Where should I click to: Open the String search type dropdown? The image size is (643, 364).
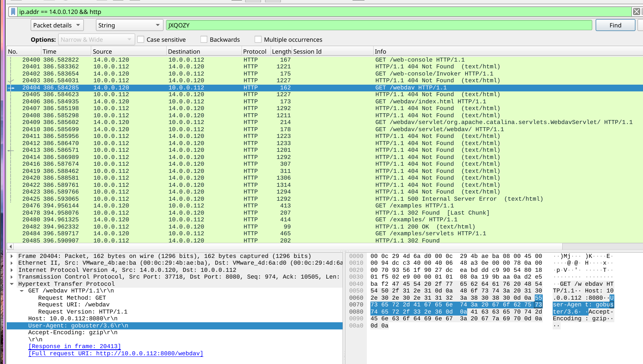129,25
